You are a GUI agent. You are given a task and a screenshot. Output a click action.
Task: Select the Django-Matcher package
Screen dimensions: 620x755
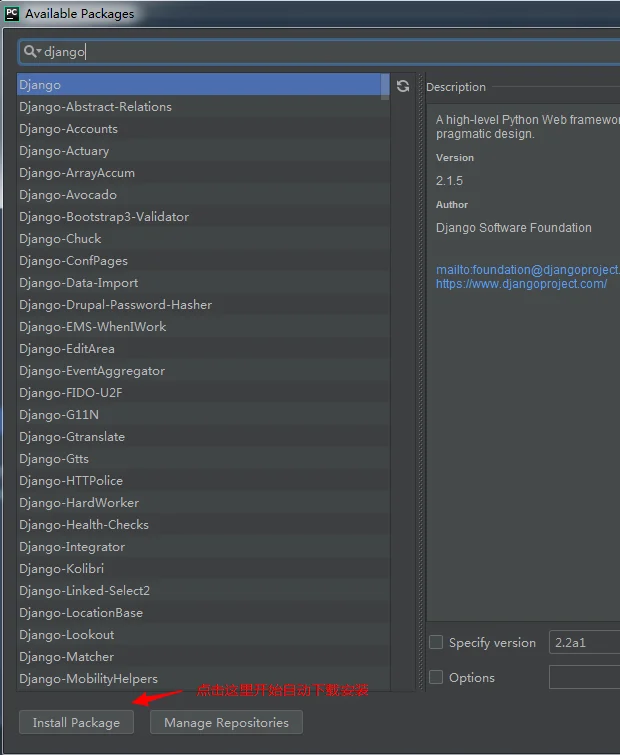coord(204,656)
